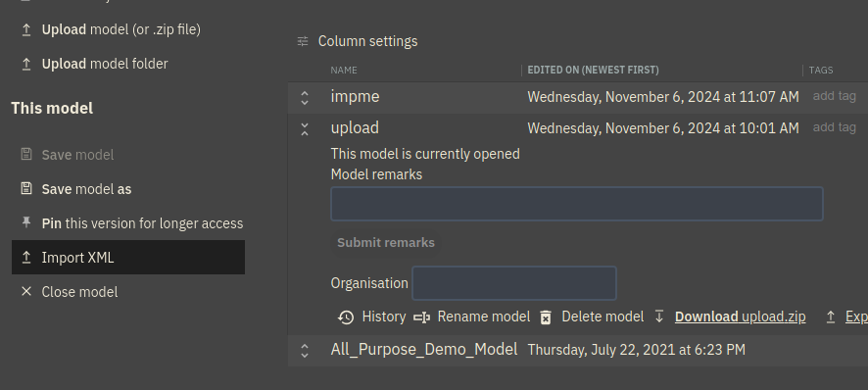This screenshot has width=868, height=390.
Task: Click the Delete model trash icon
Action: coord(546,317)
